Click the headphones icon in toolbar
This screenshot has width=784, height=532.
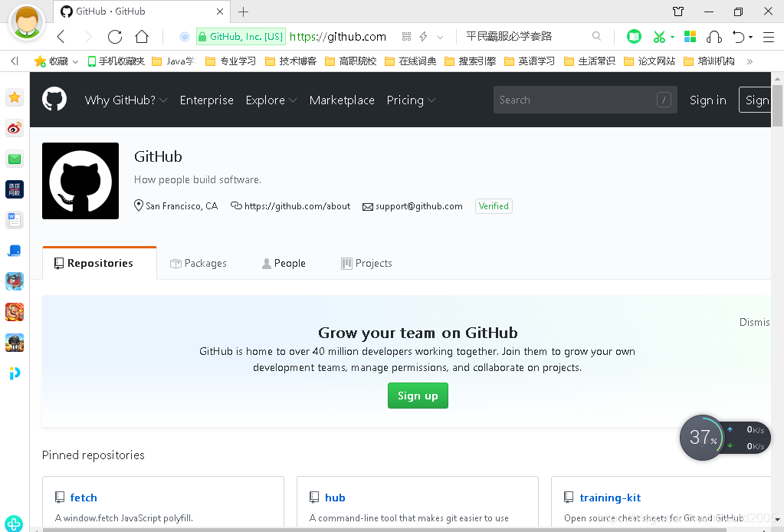click(714, 37)
